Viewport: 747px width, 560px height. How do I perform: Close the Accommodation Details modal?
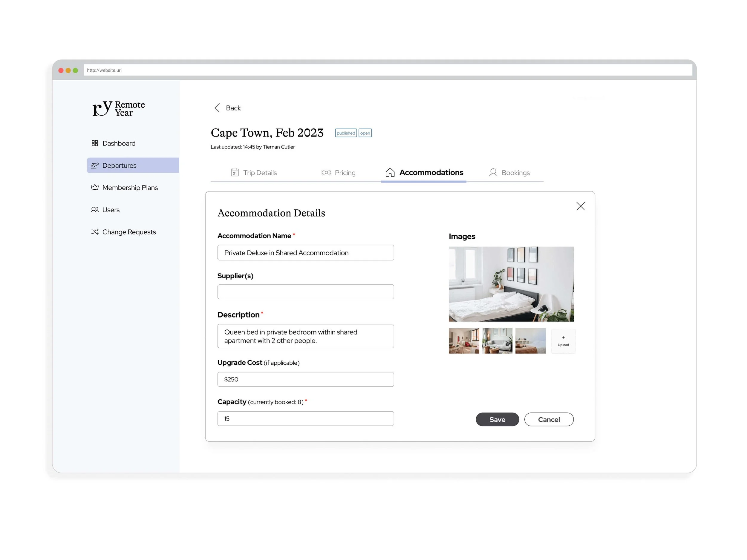click(x=581, y=206)
